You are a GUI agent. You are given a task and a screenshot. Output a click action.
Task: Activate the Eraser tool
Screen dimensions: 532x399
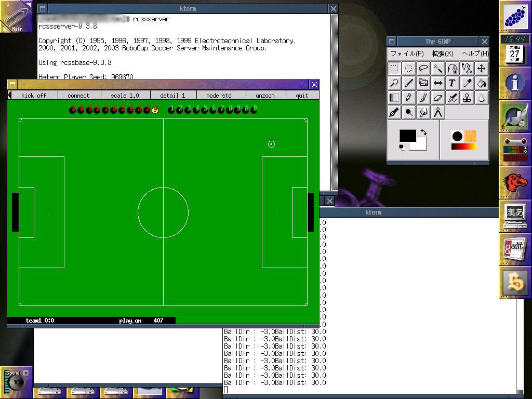coord(437,98)
